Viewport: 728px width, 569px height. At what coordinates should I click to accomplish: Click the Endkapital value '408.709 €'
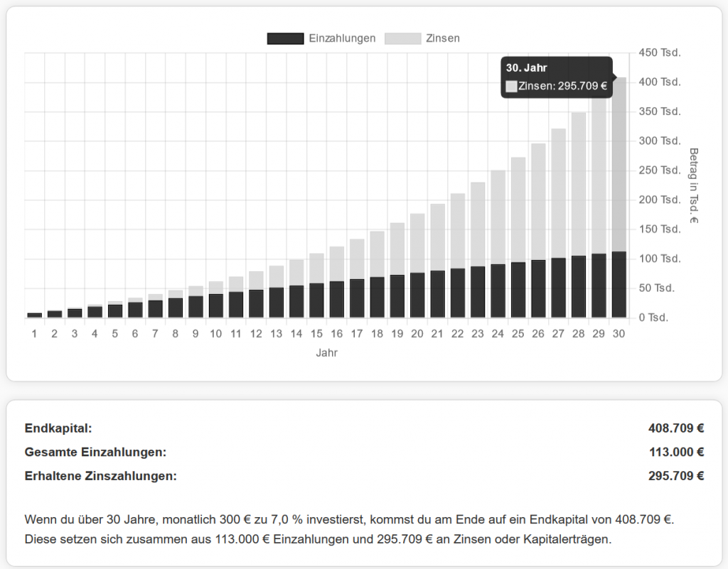pyautogui.click(x=676, y=428)
